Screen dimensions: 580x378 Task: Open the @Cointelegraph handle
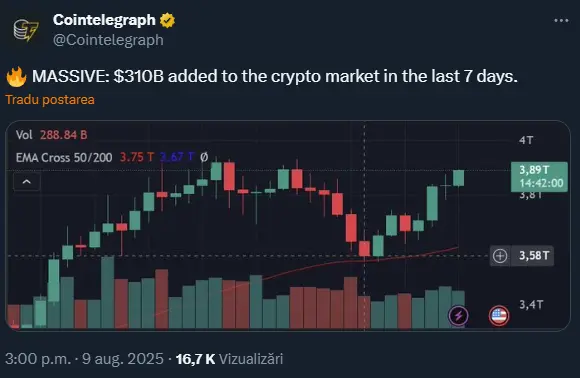tap(108, 40)
